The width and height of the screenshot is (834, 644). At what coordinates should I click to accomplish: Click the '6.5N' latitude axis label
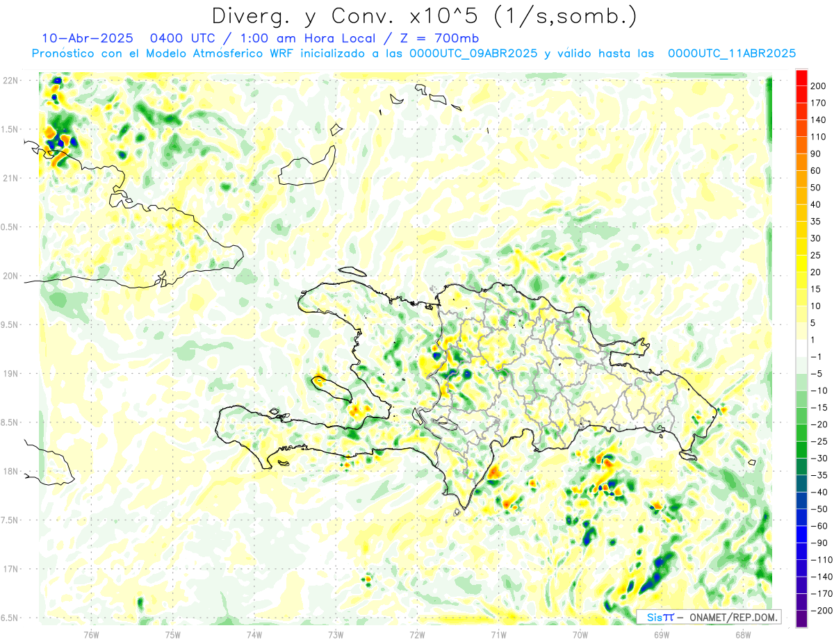point(10,618)
